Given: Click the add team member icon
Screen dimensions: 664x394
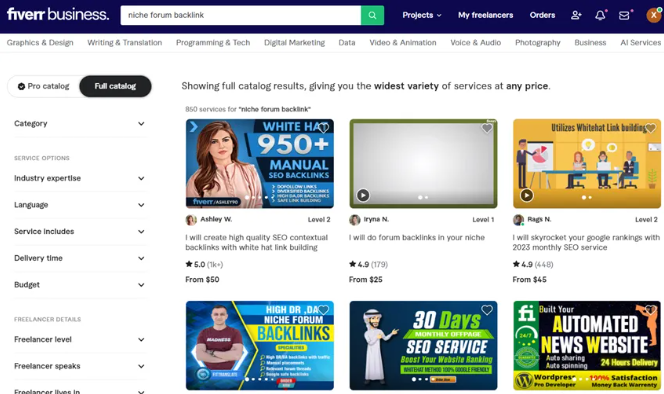Looking at the screenshot, I should [576, 15].
